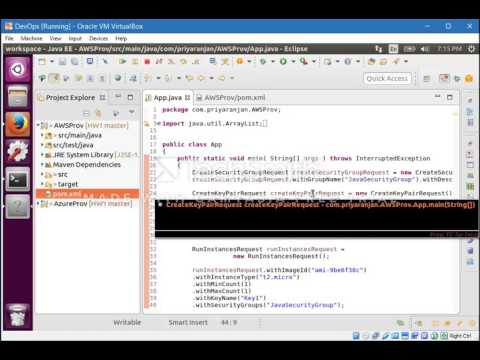Expand the AzureProv project node
This screenshot has width=480, height=360.
38,203
